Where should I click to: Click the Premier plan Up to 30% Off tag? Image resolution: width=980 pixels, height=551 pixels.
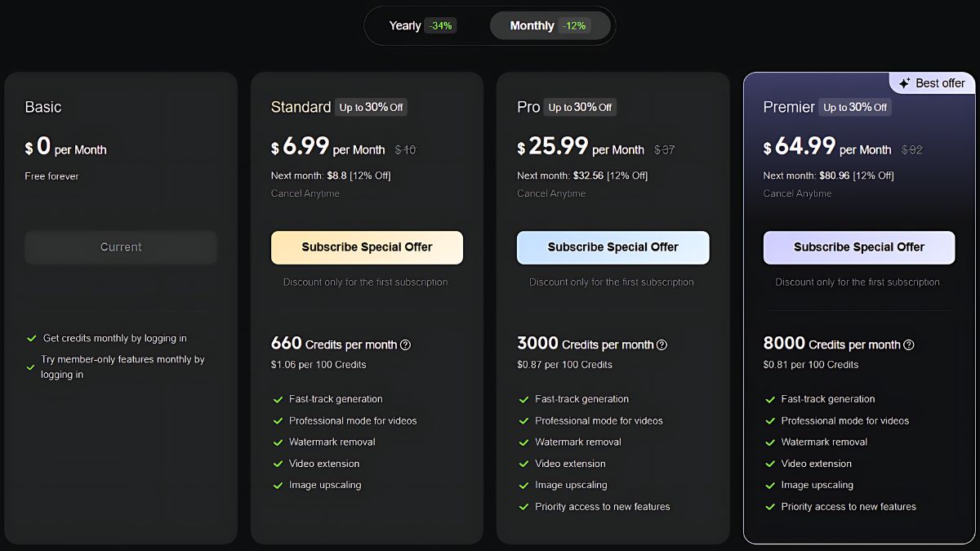(x=855, y=107)
